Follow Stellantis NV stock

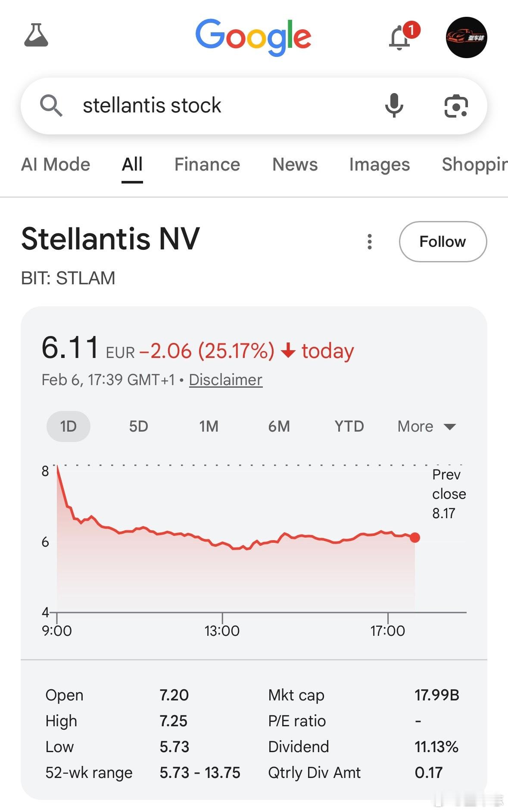(443, 242)
